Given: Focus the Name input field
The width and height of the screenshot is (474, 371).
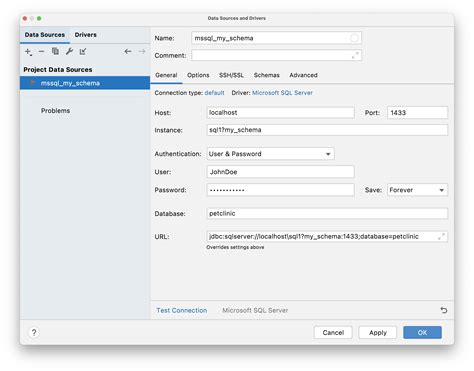Looking at the screenshot, I should point(276,38).
